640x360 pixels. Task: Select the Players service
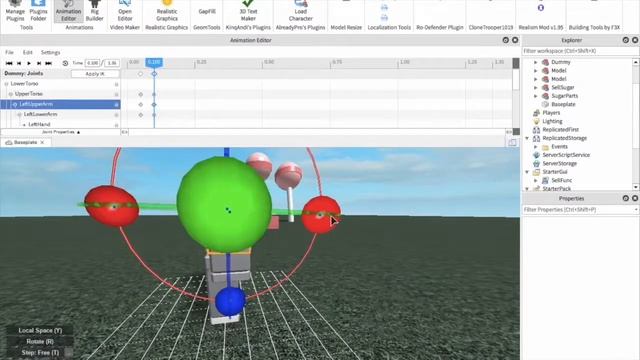coord(551,113)
